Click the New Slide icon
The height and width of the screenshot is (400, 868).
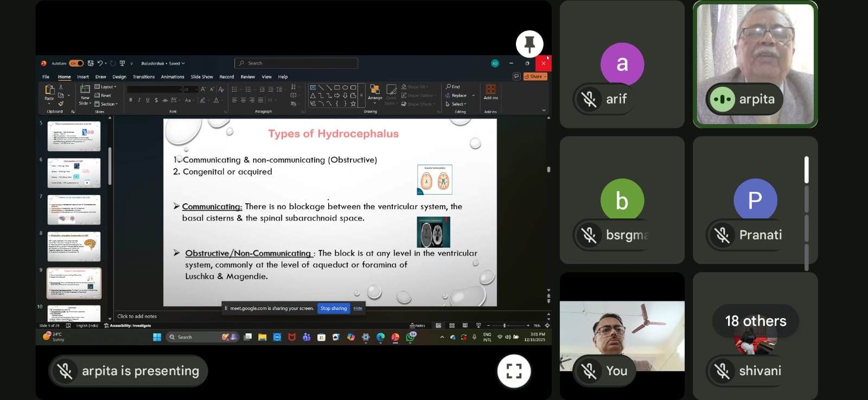coord(85,91)
